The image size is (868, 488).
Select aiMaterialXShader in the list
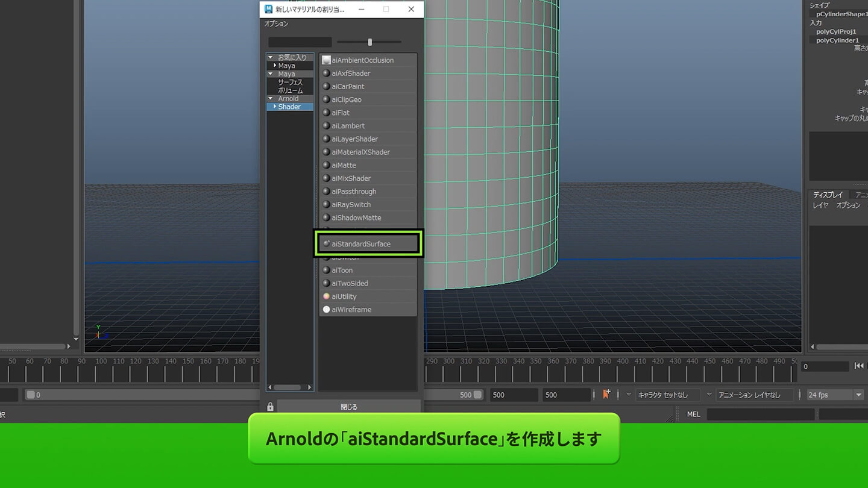(x=368, y=152)
